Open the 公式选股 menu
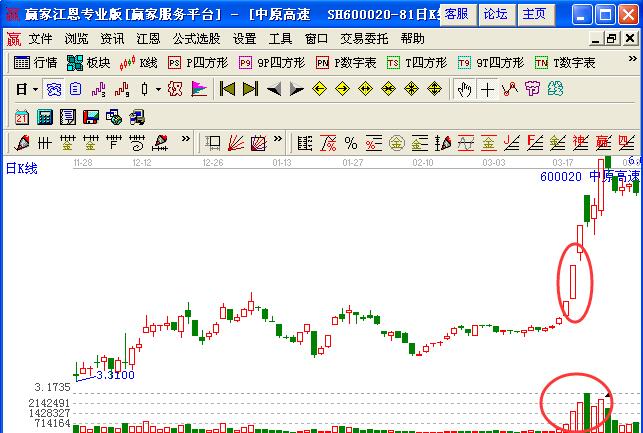 coord(194,39)
